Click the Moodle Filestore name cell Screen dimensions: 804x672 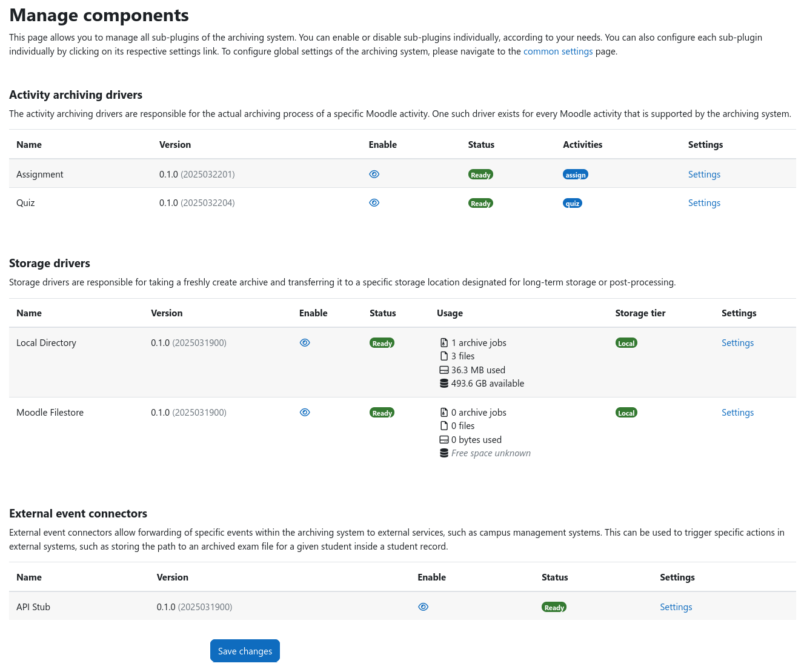(x=50, y=413)
